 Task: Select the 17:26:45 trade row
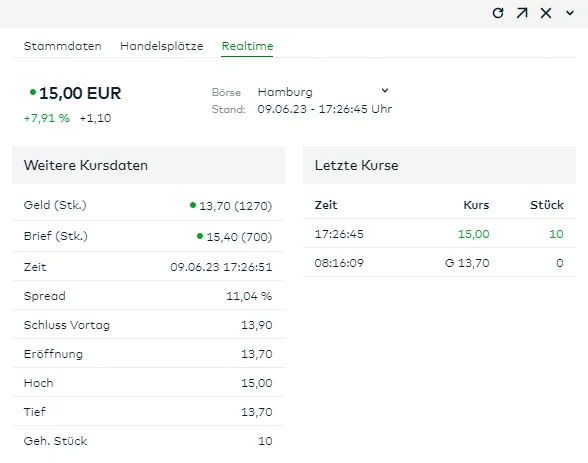click(439, 234)
